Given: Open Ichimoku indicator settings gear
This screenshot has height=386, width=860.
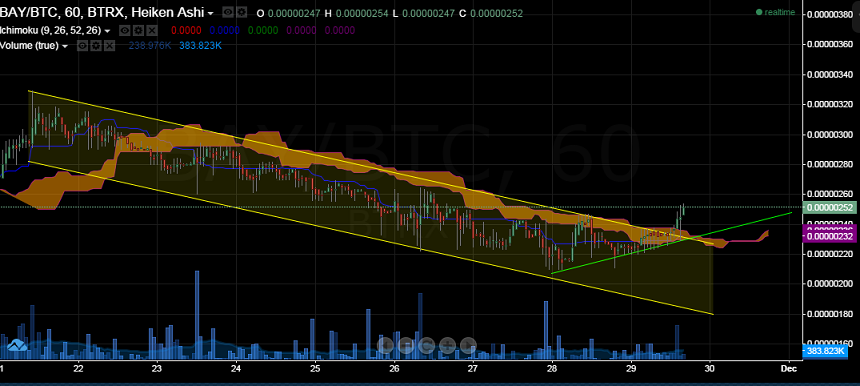Looking at the screenshot, I should coord(138,30).
